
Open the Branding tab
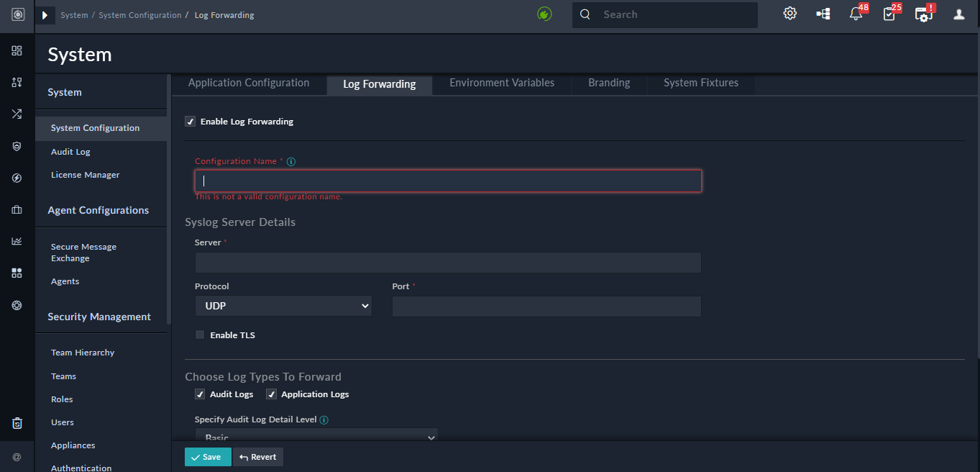[608, 83]
